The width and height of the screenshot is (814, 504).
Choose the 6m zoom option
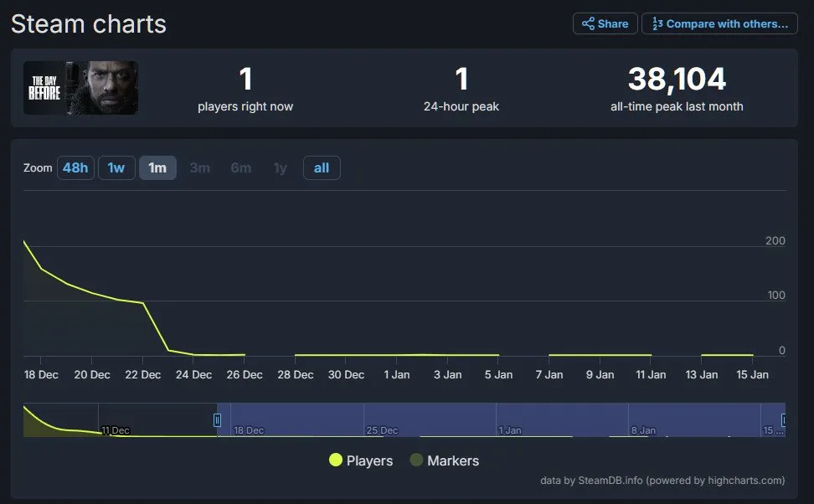(x=241, y=167)
